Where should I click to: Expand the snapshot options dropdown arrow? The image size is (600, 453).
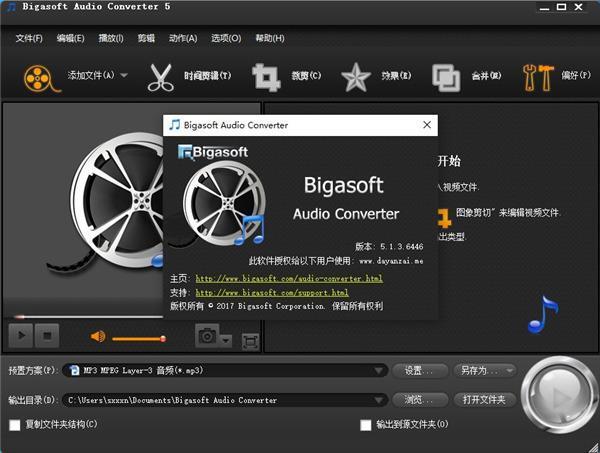point(226,340)
